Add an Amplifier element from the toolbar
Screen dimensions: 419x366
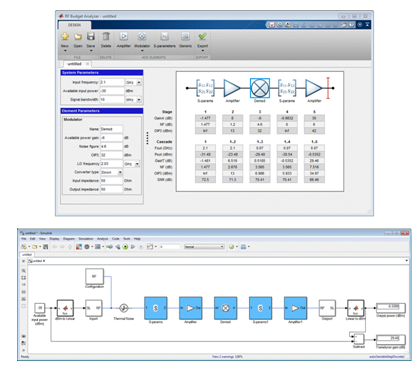click(x=124, y=36)
